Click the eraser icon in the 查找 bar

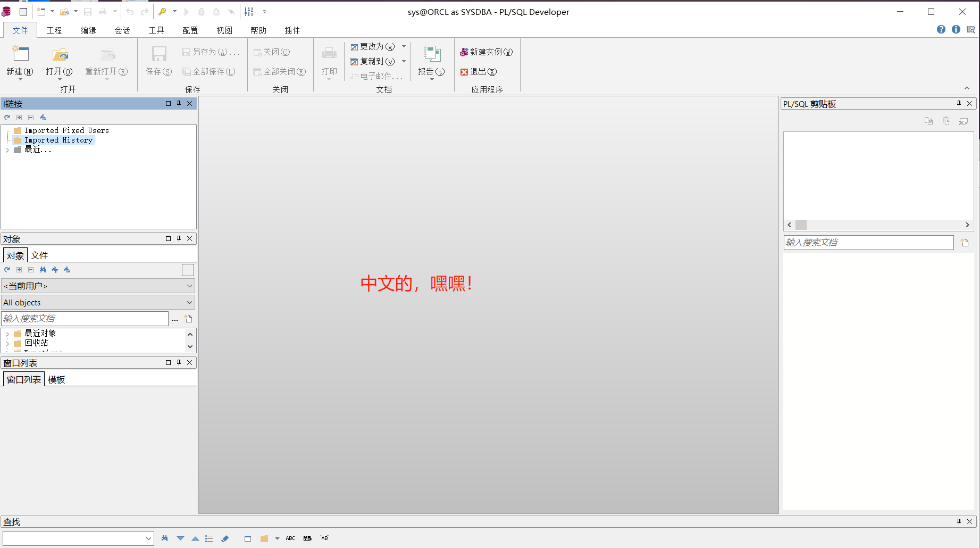click(225, 538)
